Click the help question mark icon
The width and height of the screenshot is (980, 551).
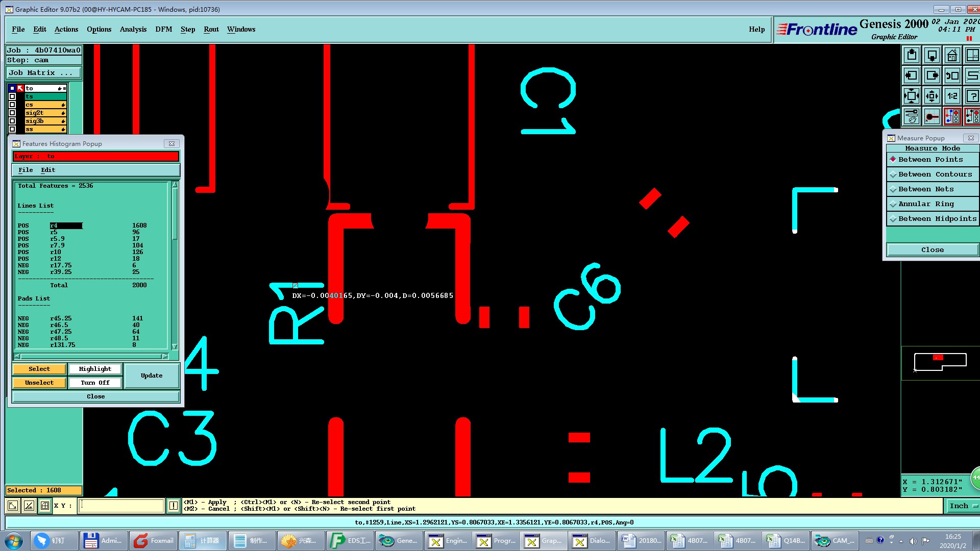point(972,96)
